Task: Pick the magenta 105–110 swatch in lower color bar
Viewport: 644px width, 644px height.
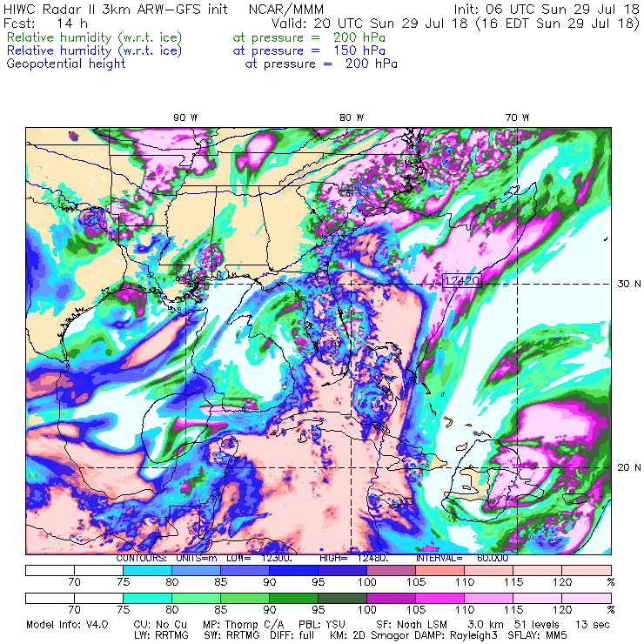Action: (x=439, y=598)
